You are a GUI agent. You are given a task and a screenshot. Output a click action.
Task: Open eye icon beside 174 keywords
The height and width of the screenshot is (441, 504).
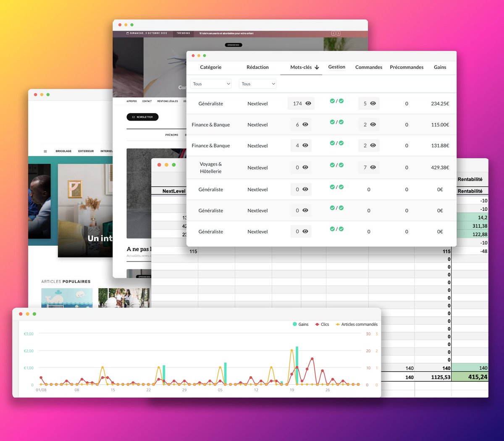(x=308, y=103)
